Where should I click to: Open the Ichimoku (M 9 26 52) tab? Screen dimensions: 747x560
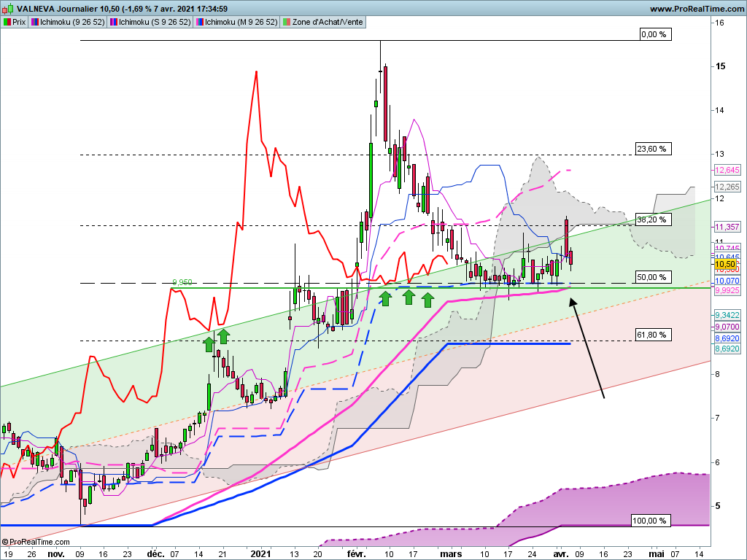coord(236,22)
